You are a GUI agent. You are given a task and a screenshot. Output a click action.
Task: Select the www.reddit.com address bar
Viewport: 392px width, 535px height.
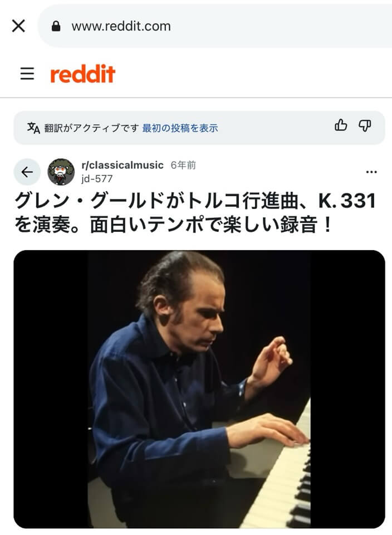(x=215, y=26)
